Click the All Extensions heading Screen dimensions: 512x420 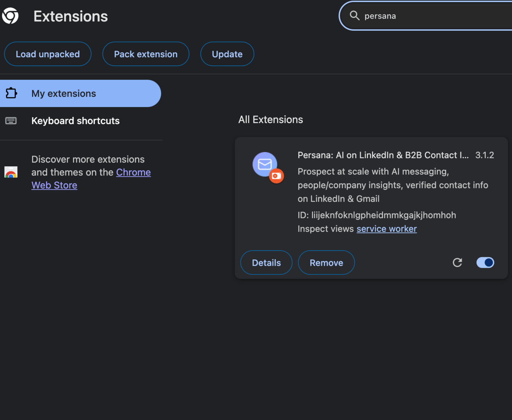click(271, 120)
